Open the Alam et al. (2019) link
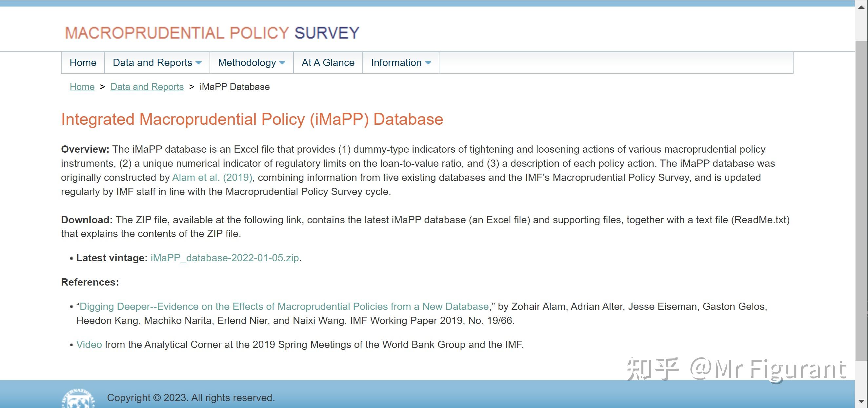 point(212,178)
